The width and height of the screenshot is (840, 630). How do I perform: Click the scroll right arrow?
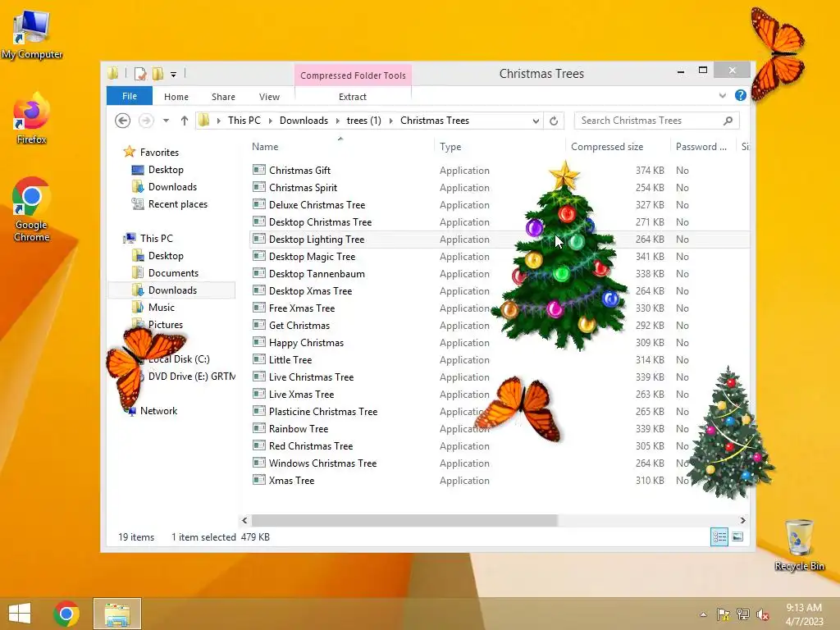pos(742,520)
